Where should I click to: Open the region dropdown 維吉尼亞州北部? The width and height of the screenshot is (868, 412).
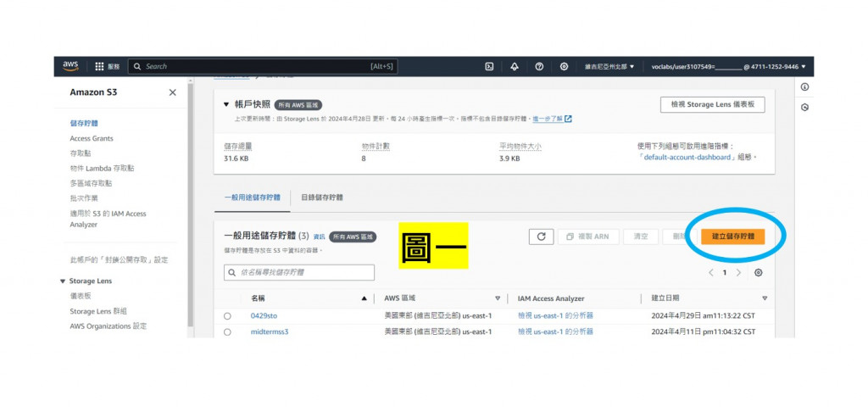(609, 66)
